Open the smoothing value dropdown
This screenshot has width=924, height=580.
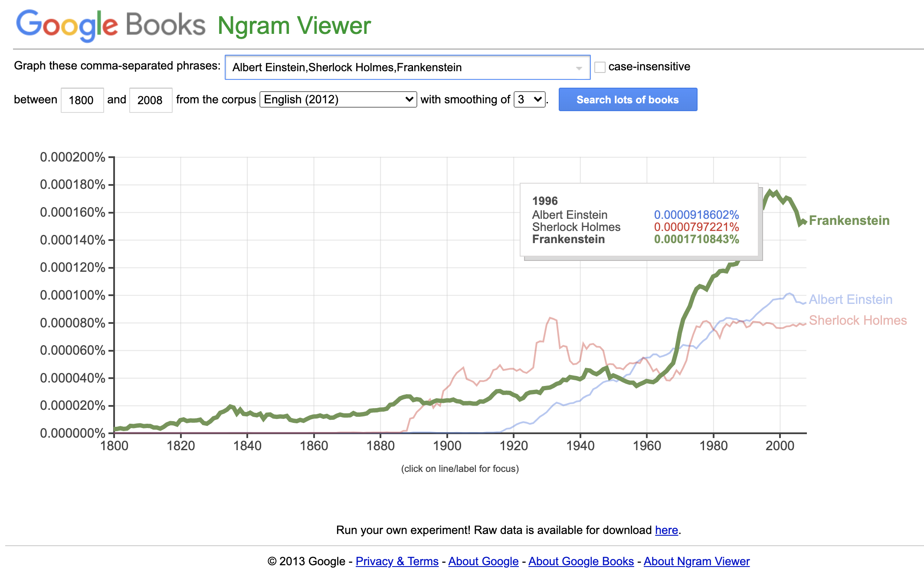tap(529, 99)
